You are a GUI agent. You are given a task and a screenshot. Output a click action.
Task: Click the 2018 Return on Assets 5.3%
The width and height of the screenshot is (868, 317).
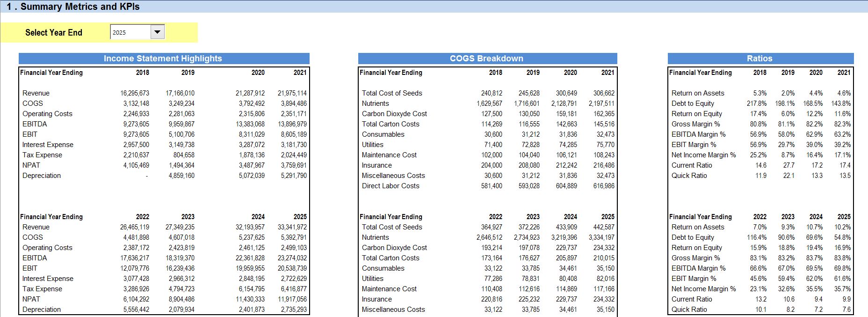tap(760, 93)
